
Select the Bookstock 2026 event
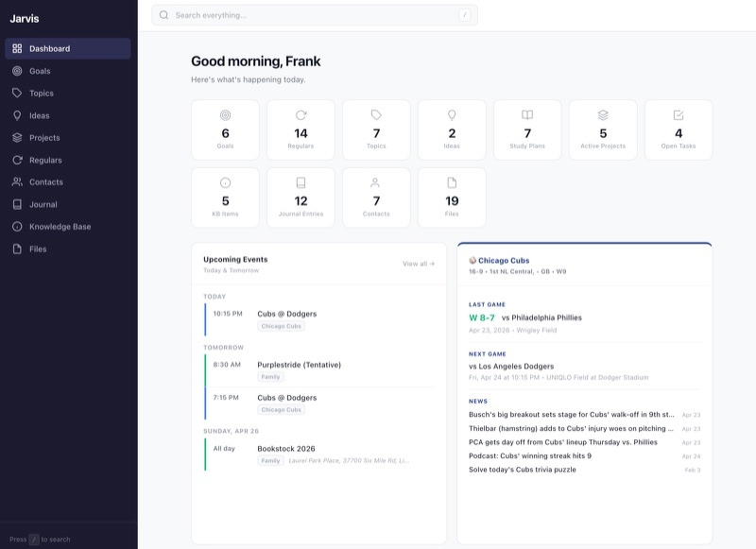286,449
